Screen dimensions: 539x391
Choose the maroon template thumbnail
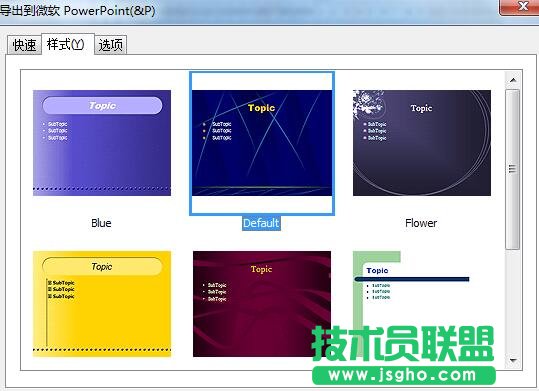pyautogui.click(x=262, y=304)
